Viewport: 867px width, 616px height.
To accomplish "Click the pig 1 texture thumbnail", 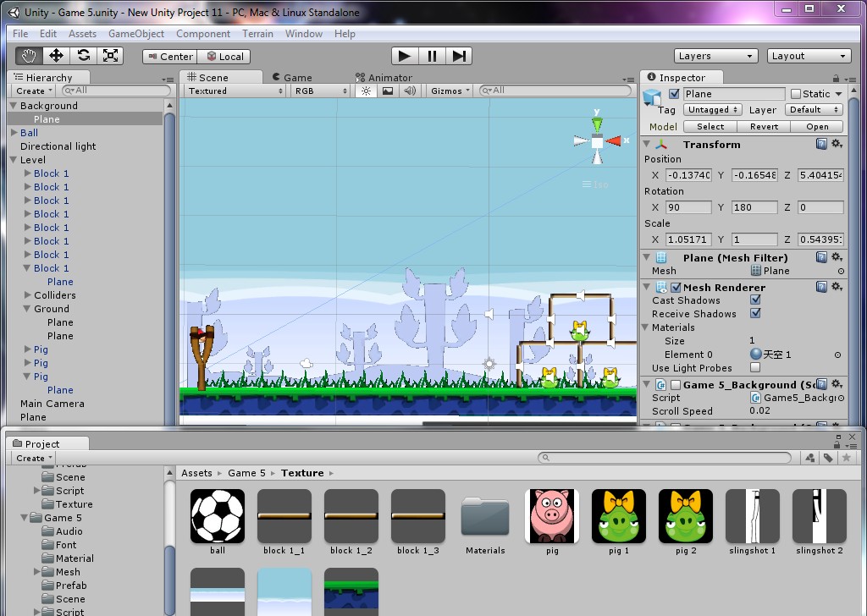I will pos(619,516).
